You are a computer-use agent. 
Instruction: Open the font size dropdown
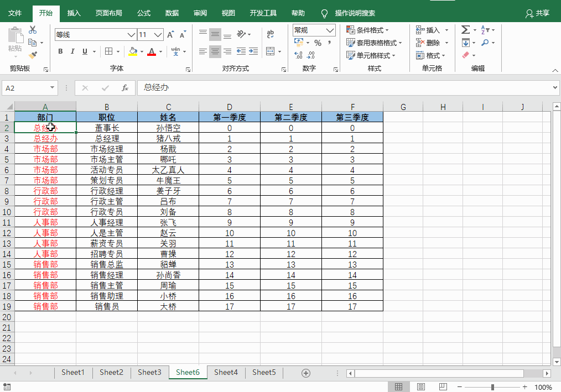pos(158,35)
